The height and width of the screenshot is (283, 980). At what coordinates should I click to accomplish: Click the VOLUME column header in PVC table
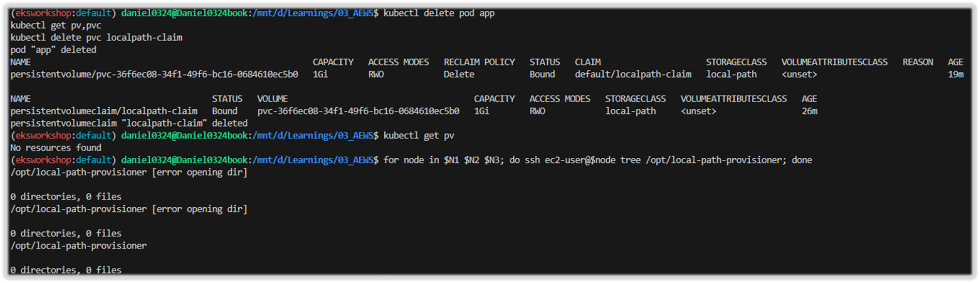pos(272,99)
